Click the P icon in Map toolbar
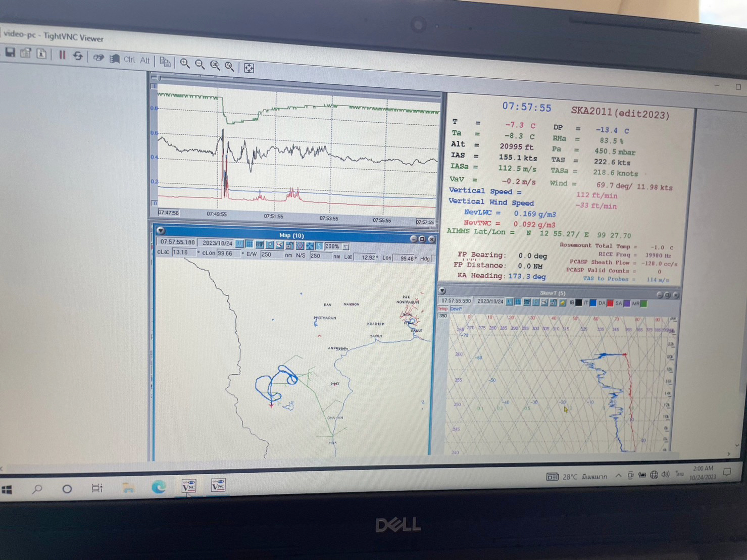This screenshot has width=747, height=560. click(270, 245)
